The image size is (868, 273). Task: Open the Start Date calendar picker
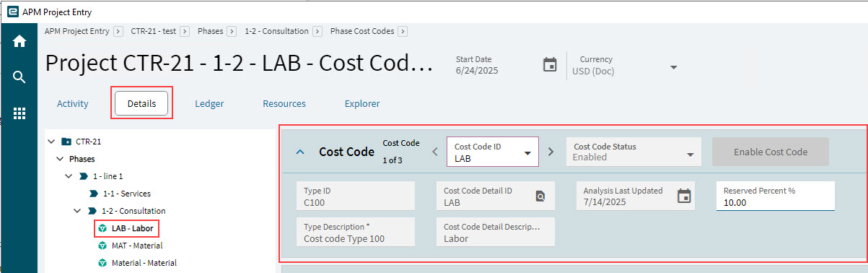click(x=550, y=64)
